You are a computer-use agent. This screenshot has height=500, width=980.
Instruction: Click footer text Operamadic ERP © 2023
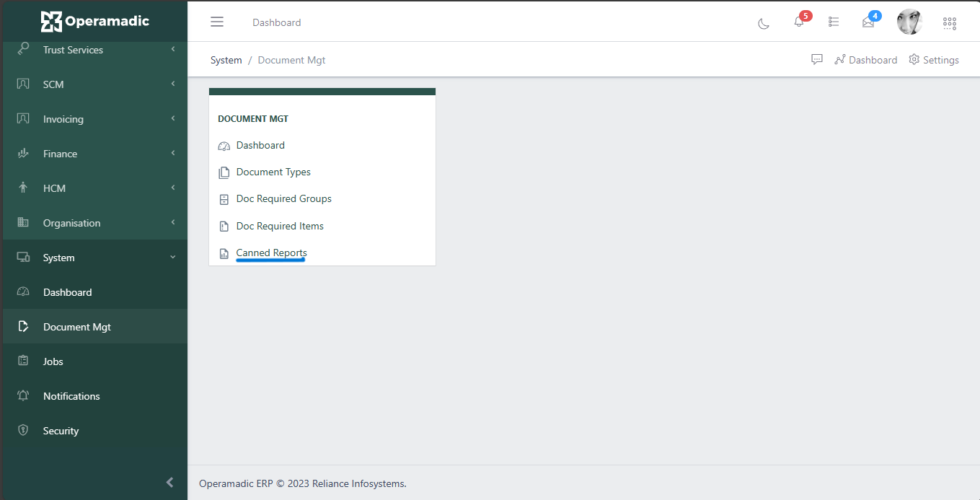254,483
